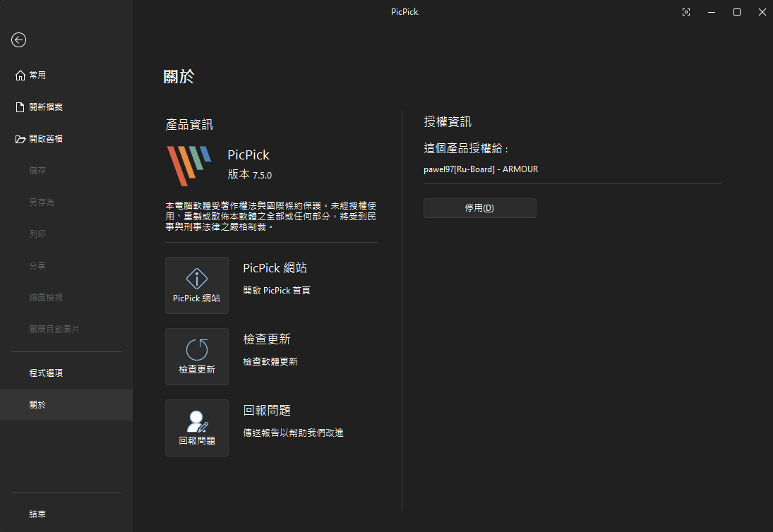Click the screen capture icon in title bar
The height and width of the screenshot is (532, 773).
[x=685, y=12]
